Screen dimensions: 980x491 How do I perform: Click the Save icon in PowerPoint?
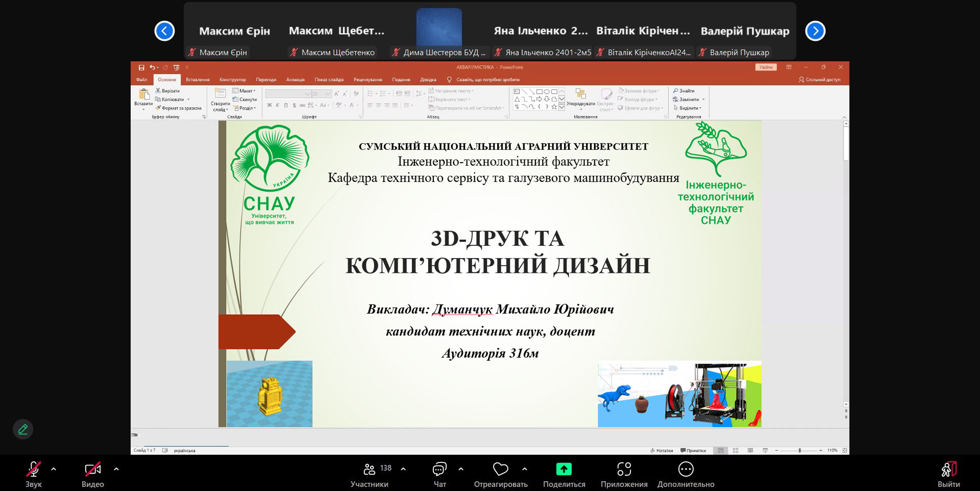click(x=141, y=67)
